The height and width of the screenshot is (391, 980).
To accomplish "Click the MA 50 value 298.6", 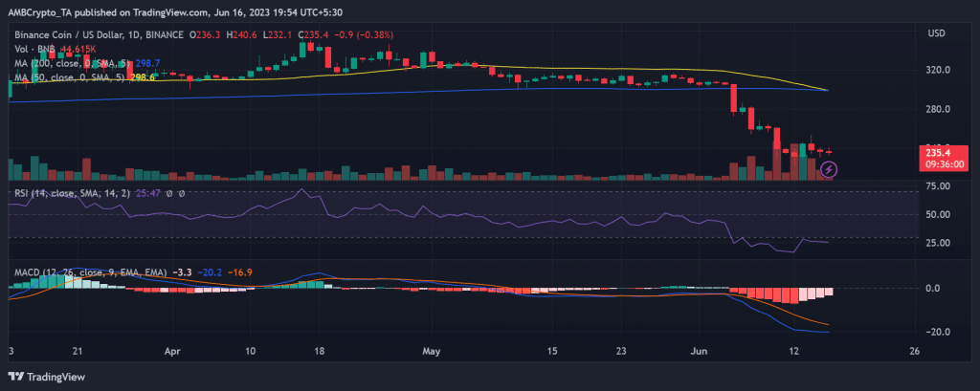I will [144, 76].
